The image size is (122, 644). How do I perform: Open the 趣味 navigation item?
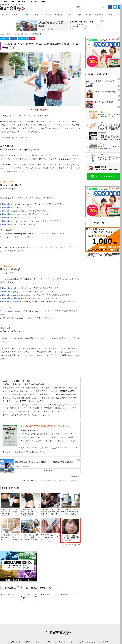49,15
